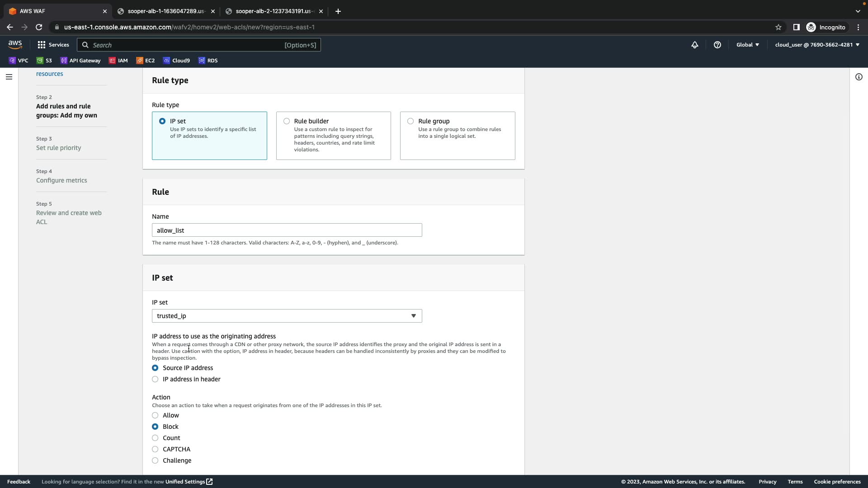868x488 pixels.
Task: Open the AWS notifications bell
Action: 695,45
